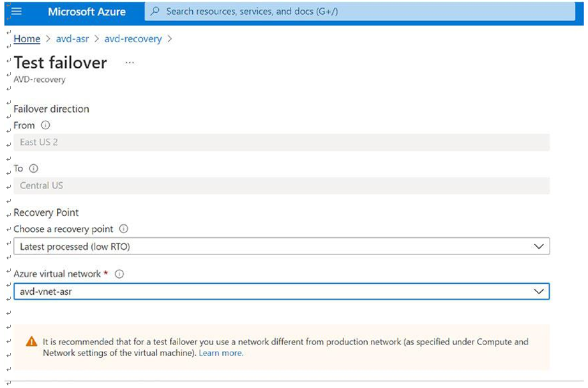The height and width of the screenshot is (388, 588).
Task: Open the Learn more link
Action: (x=221, y=353)
